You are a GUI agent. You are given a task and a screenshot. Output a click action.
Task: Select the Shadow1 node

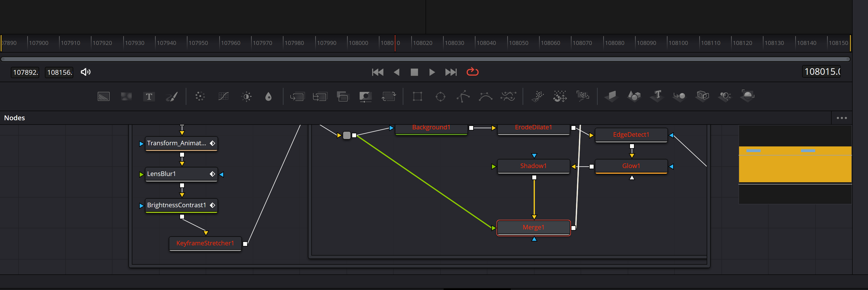pos(533,166)
